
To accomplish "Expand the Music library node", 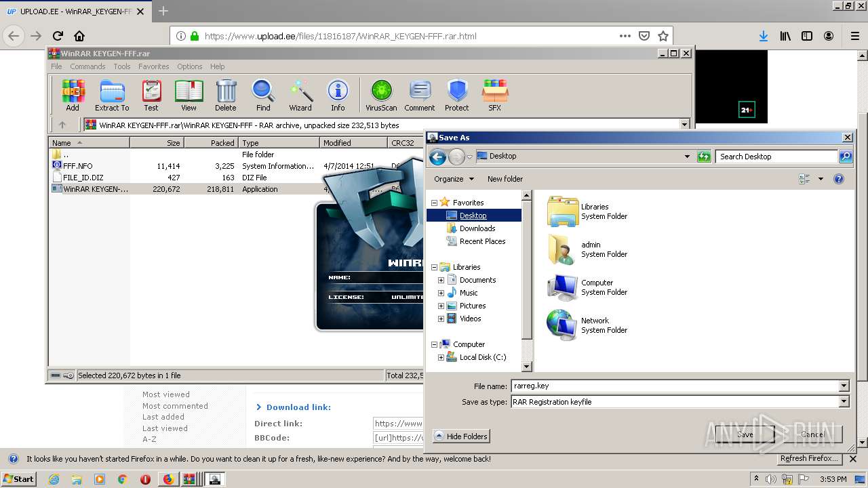I will [x=441, y=293].
